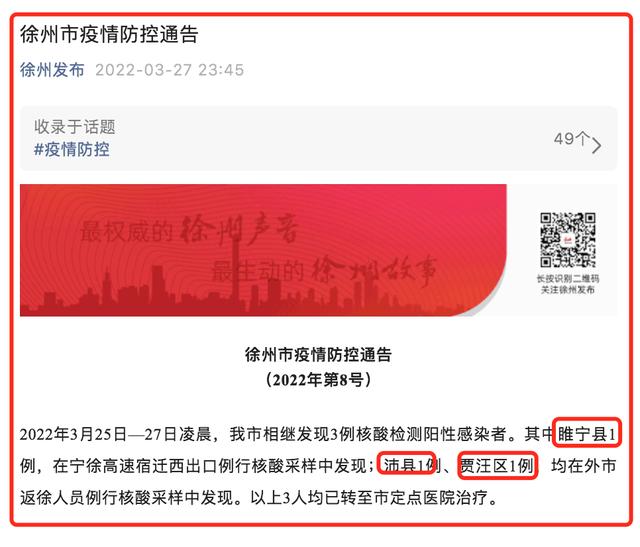
Task: Click the 最权威的 徐州声音 slogan on banner
Action: click(x=190, y=230)
